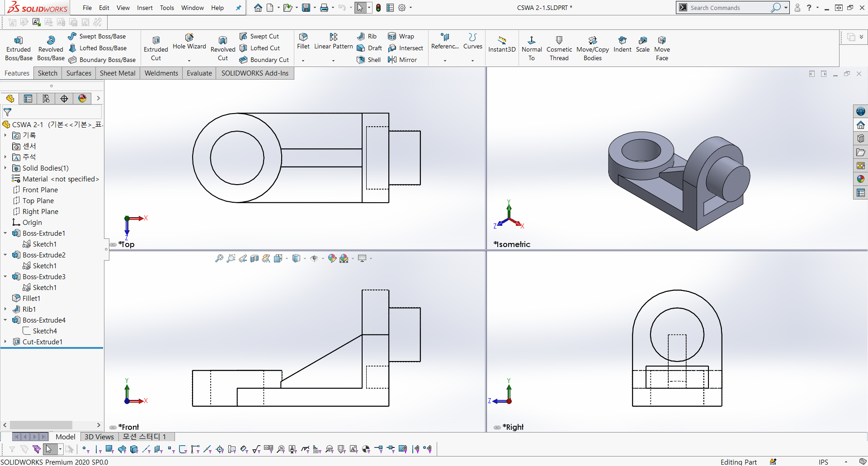Screen dimensions: 868x466
Task: Open the Hole Wizard dropdown arrow
Action: coord(189,60)
